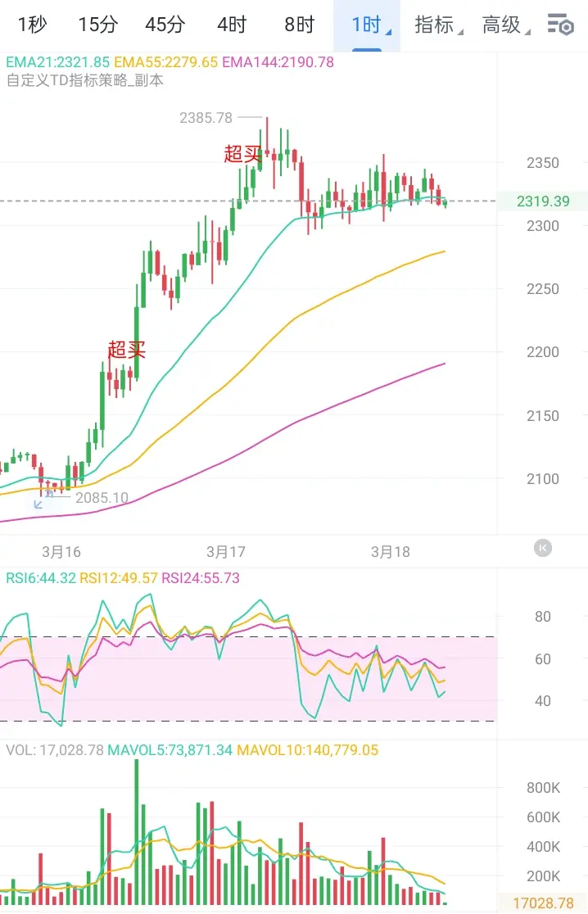Click the 400K volume axis label
This screenshot has height=914, width=588.
[543, 847]
